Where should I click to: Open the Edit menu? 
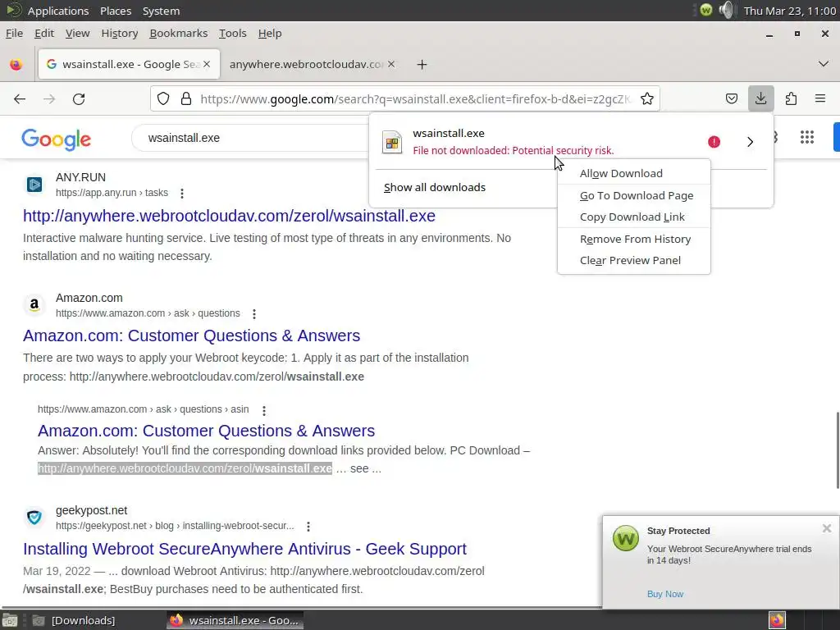44,33
